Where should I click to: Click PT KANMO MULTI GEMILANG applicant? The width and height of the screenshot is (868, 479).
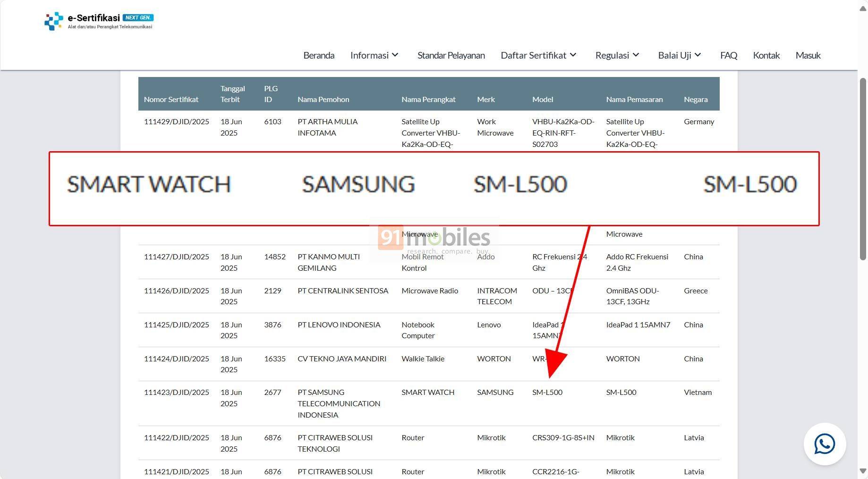pos(329,262)
